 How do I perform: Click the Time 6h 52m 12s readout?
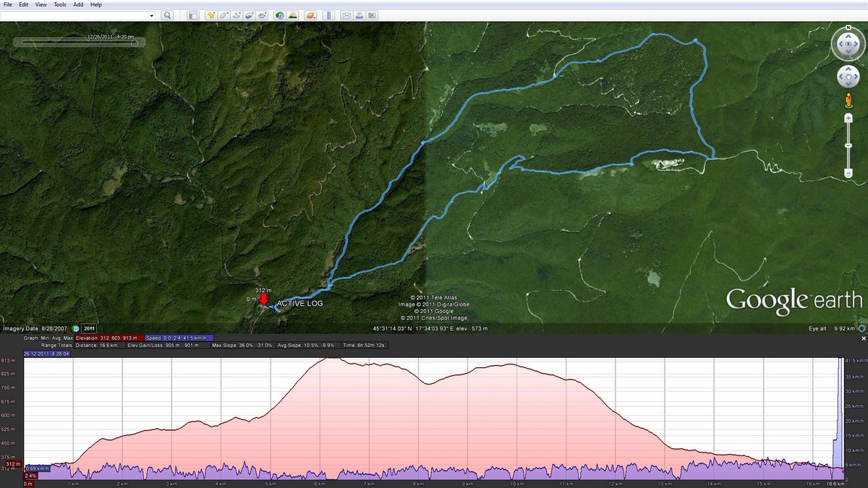[x=365, y=345]
